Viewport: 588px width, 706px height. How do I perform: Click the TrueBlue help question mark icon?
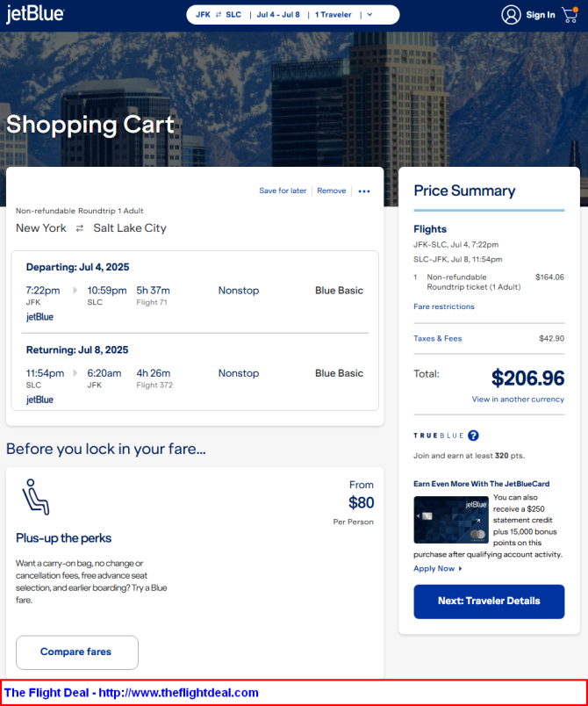pos(474,436)
